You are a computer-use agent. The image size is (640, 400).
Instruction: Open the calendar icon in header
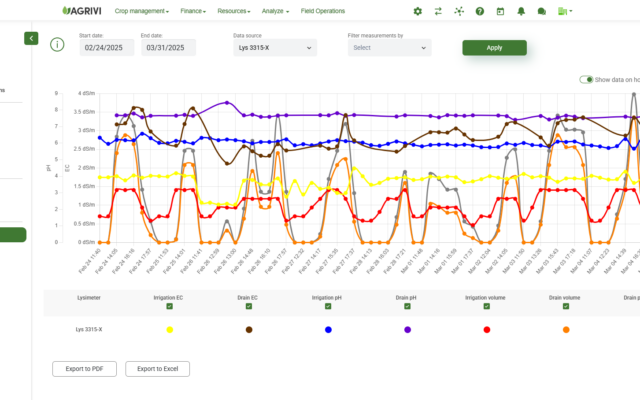[x=500, y=11]
